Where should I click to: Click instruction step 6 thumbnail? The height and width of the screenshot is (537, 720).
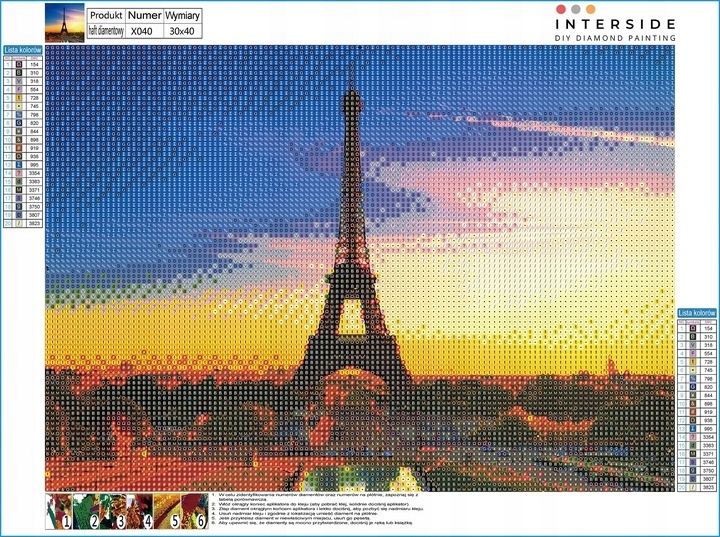coord(194,511)
